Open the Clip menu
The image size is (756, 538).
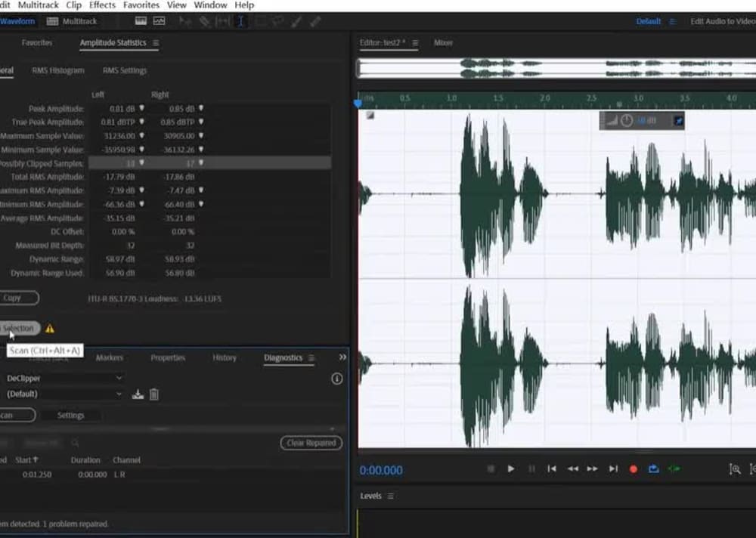coord(74,5)
